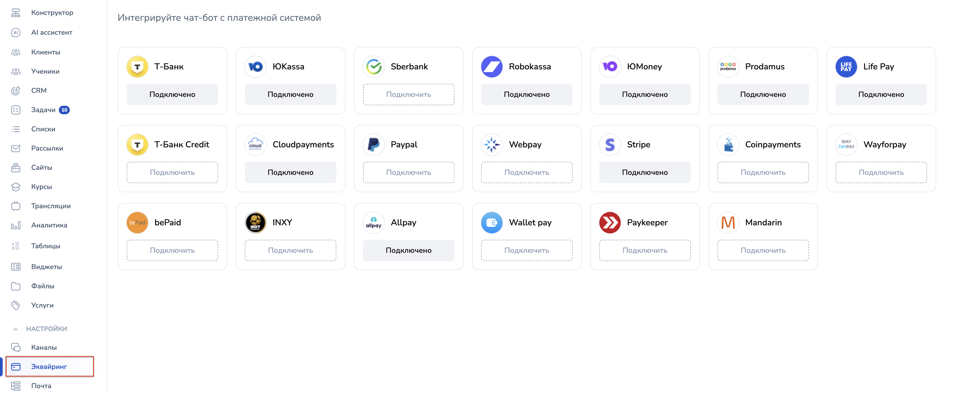Open the Виджеты icon

tap(16, 267)
